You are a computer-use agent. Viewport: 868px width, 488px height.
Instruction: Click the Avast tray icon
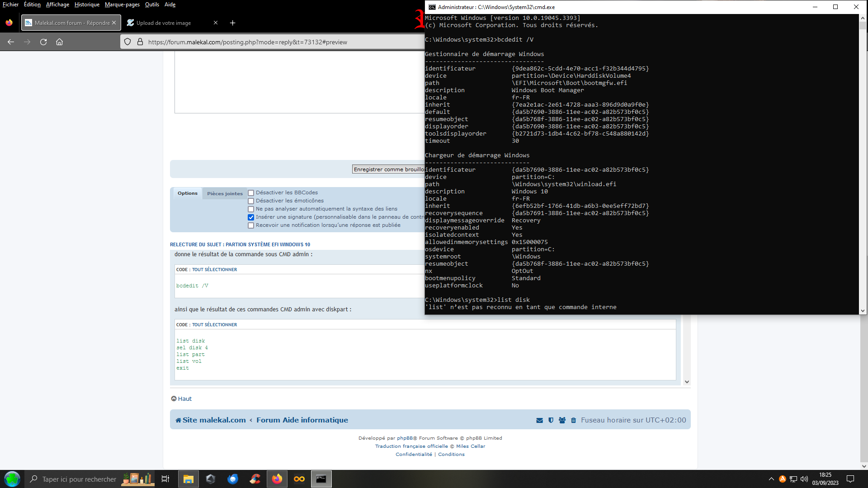782,479
